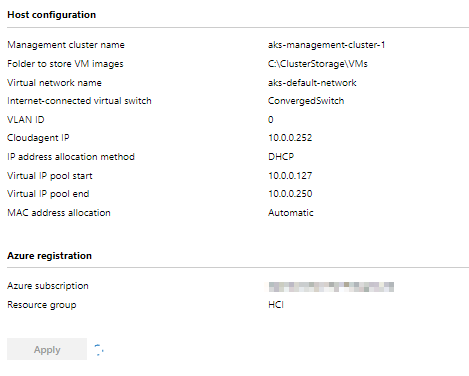The height and width of the screenshot is (376, 469).
Task: Click the Management cluster name label
Action: coord(66,45)
